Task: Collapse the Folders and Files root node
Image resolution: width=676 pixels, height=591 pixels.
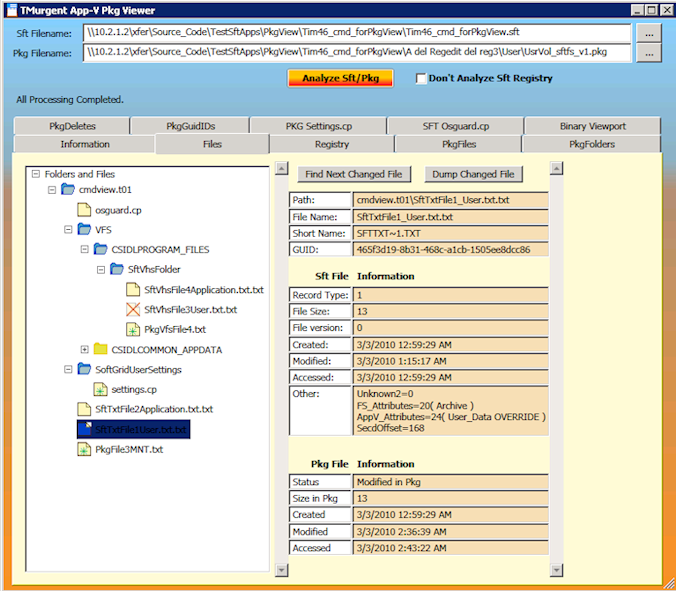Action: (36, 174)
